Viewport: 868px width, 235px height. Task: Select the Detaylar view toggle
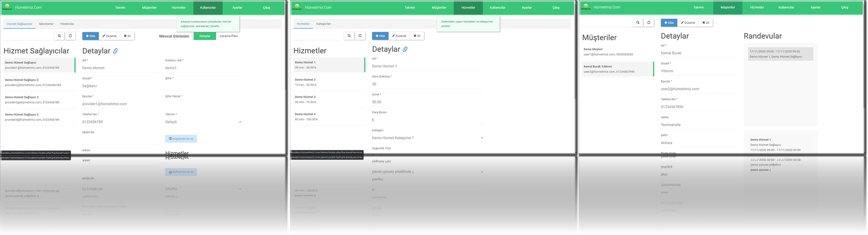pyautogui.click(x=205, y=36)
